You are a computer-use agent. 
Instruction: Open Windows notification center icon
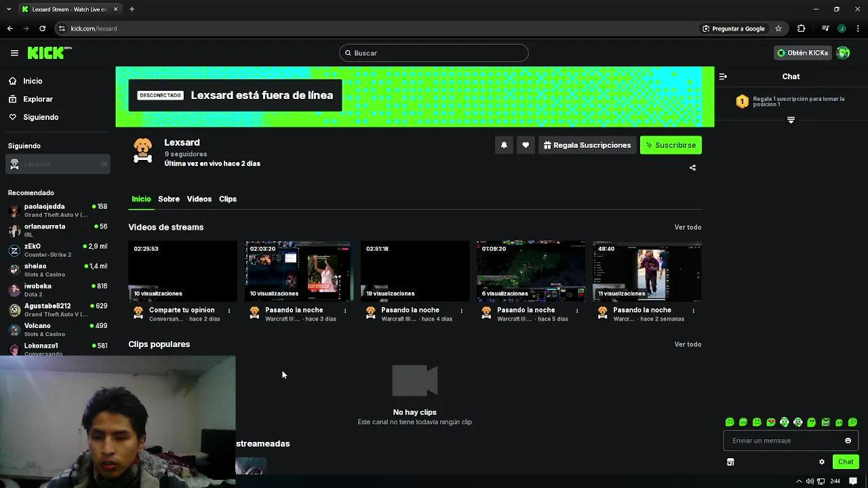coord(853,481)
